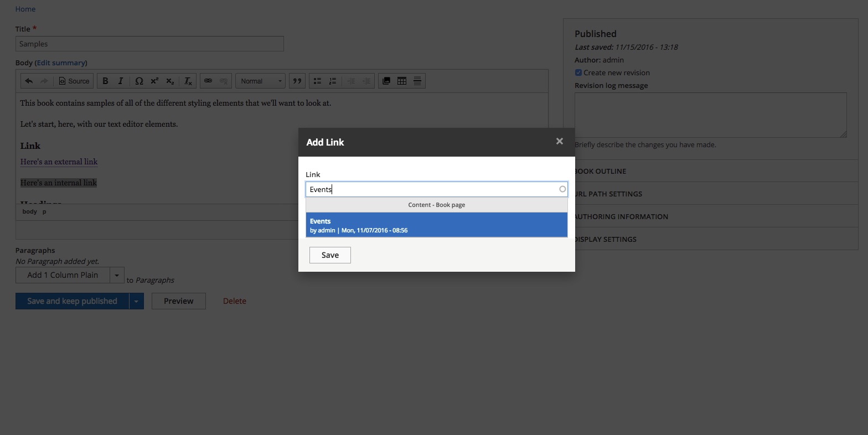Open the special character (Omega) picker
Viewport: 868px width, 435px height.
(x=139, y=81)
